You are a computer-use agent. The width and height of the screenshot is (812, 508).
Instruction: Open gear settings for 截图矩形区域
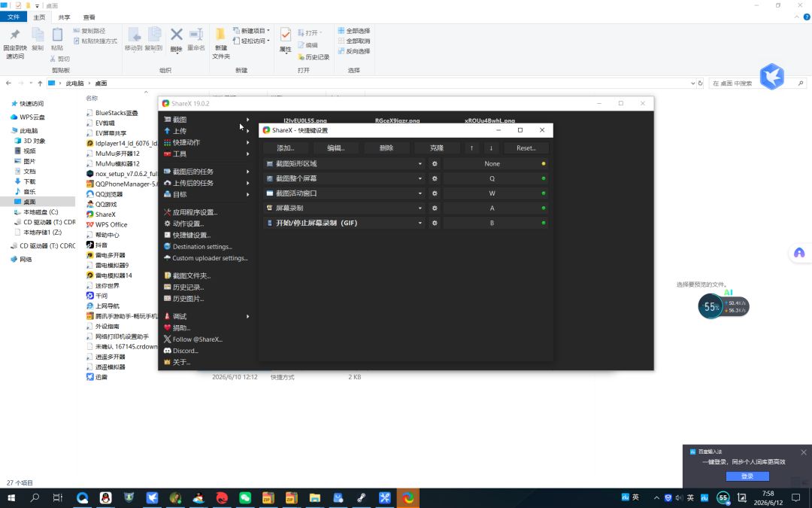pyautogui.click(x=435, y=164)
